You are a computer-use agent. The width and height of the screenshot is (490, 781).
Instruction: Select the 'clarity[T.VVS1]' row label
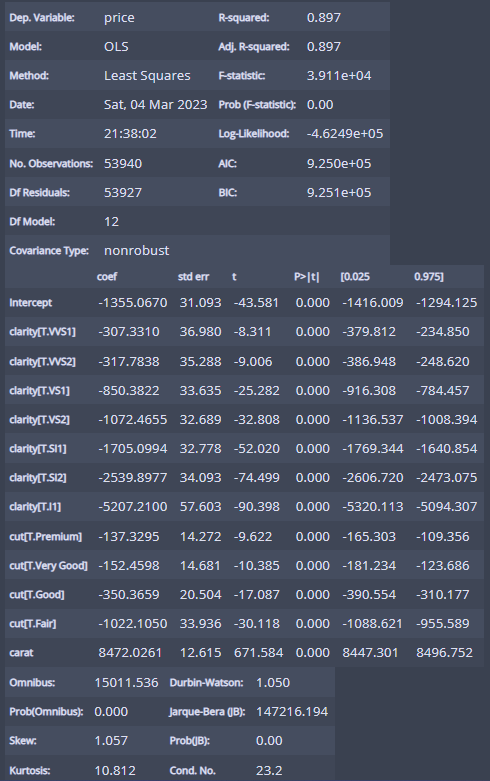pyautogui.click(x=42, y=332)
